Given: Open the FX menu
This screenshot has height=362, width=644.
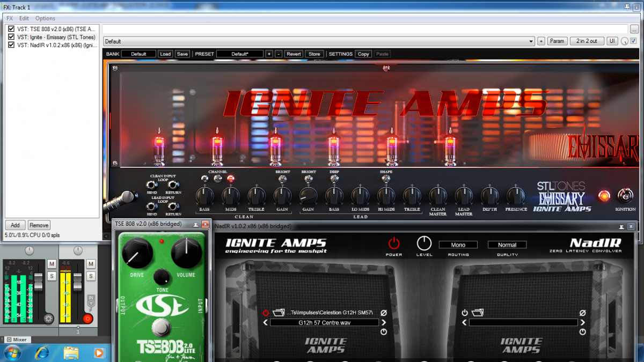Looking at the screenshot, I should click(10, 18).
